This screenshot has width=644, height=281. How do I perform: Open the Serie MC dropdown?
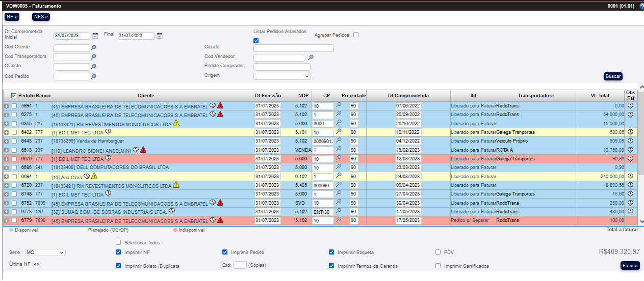click(45, 252)
